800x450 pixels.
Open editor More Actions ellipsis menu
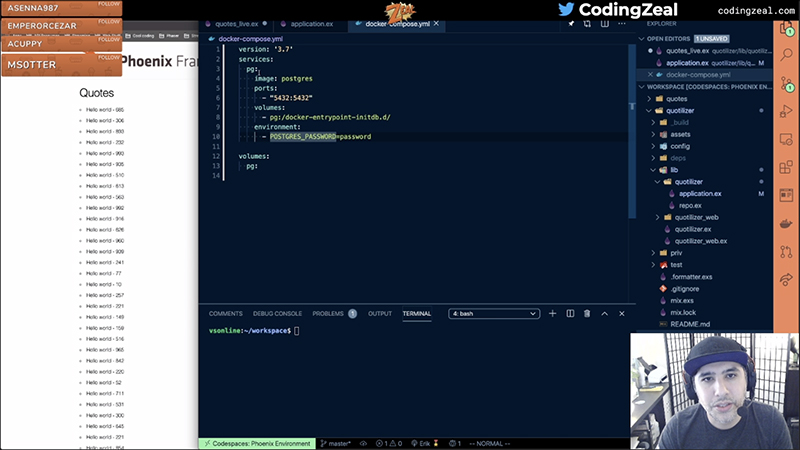[622, 23]
